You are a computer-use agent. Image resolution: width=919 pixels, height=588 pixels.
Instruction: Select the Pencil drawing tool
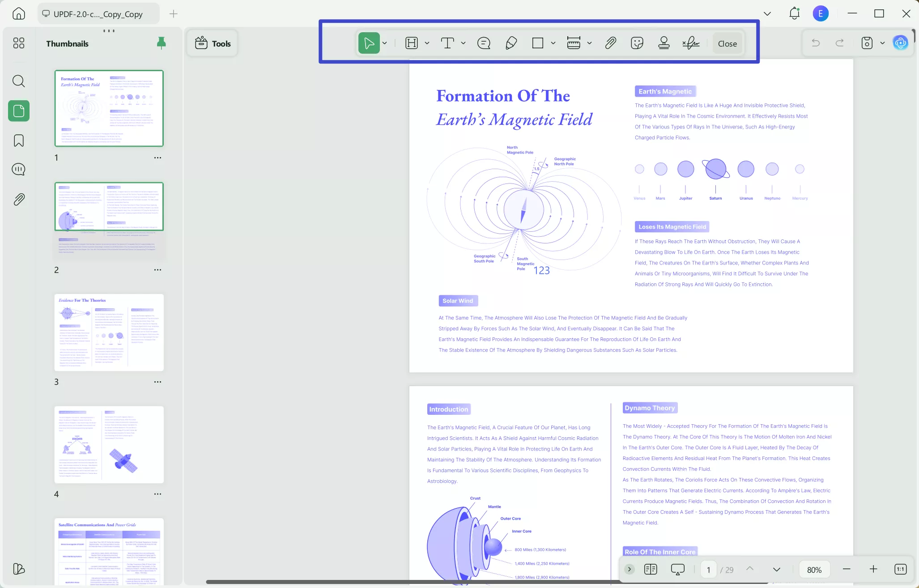[x=511, y=43]
